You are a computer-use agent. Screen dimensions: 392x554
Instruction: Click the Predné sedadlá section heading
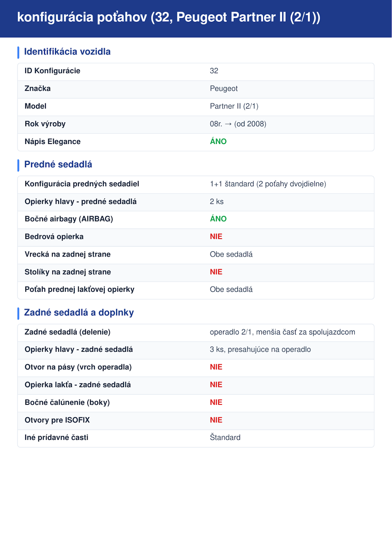tap(58, 164)
